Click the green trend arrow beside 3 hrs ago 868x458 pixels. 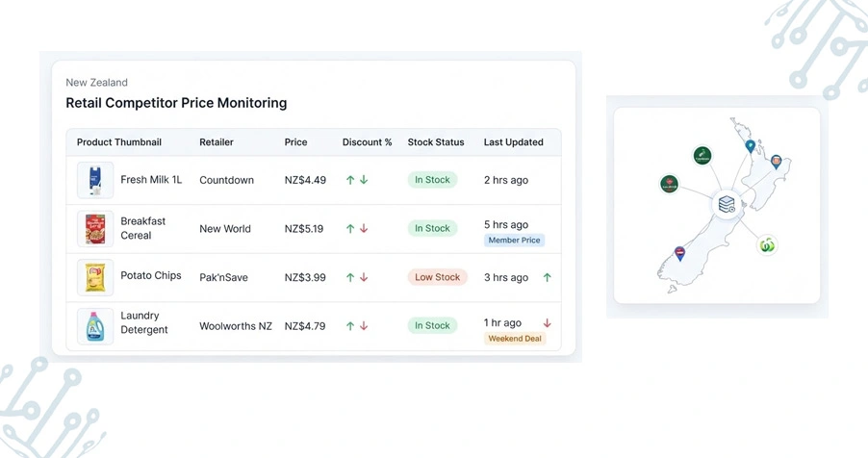pos(547,277)
